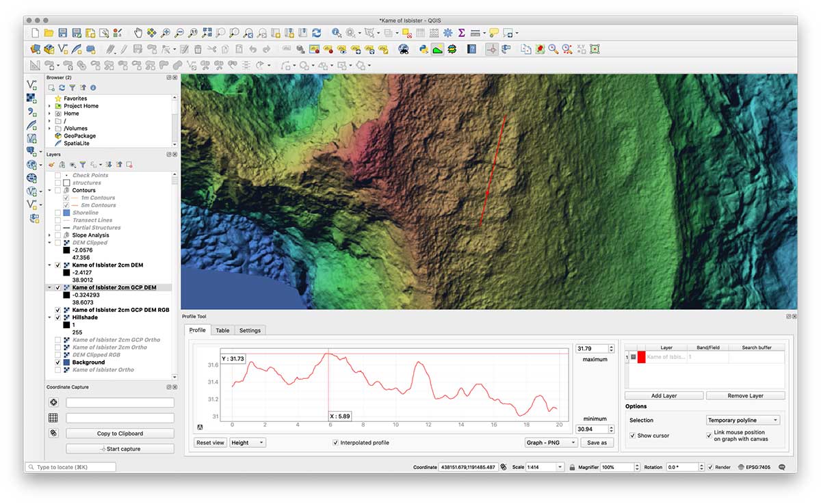Screen dimensions: 821x504
Task: Open Field Calculator Toolbox gear icon
Action: 448,33
